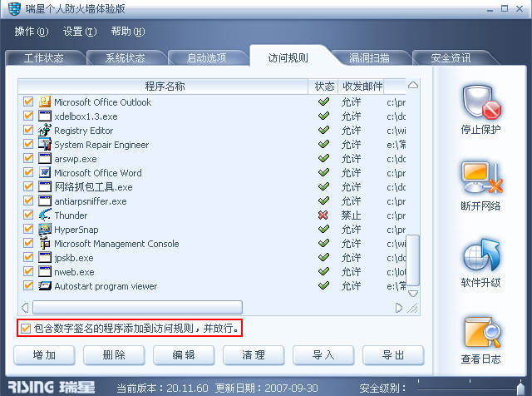This screenshot has height=396, width=532.
Task: Switch to the 安全资讯 tab
Action: click(x=451, y=57)
